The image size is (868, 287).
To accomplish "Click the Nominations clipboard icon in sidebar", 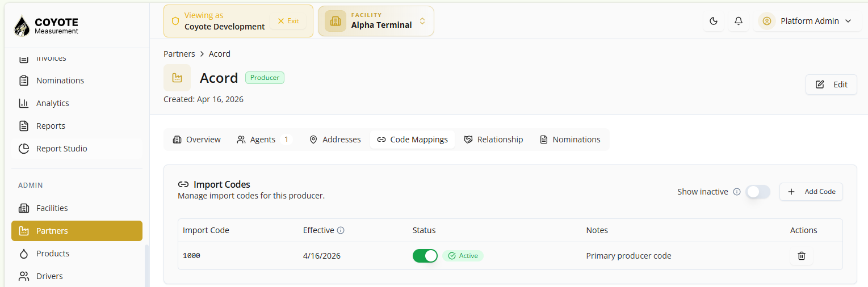I will (24, 81).
